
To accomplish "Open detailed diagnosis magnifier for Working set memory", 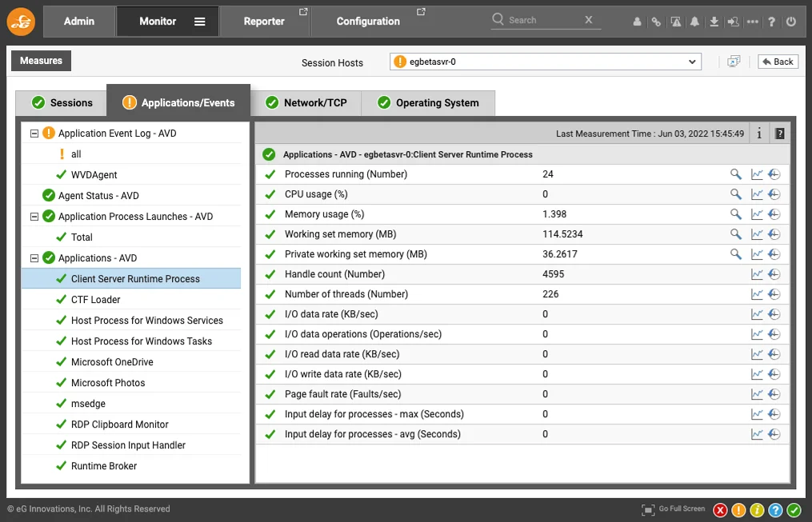I will (x=735, y=234).
